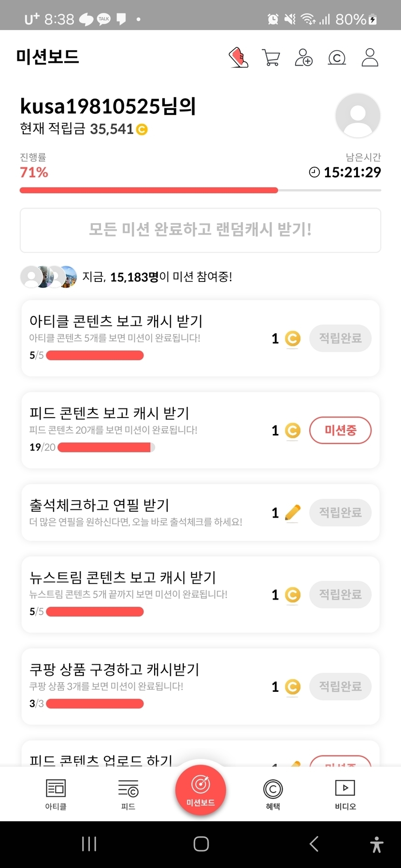
Task: Tap 적립완료 on 아티클 콘텐츠 mission
Action: pyautogui.click(x=340, y=338)
